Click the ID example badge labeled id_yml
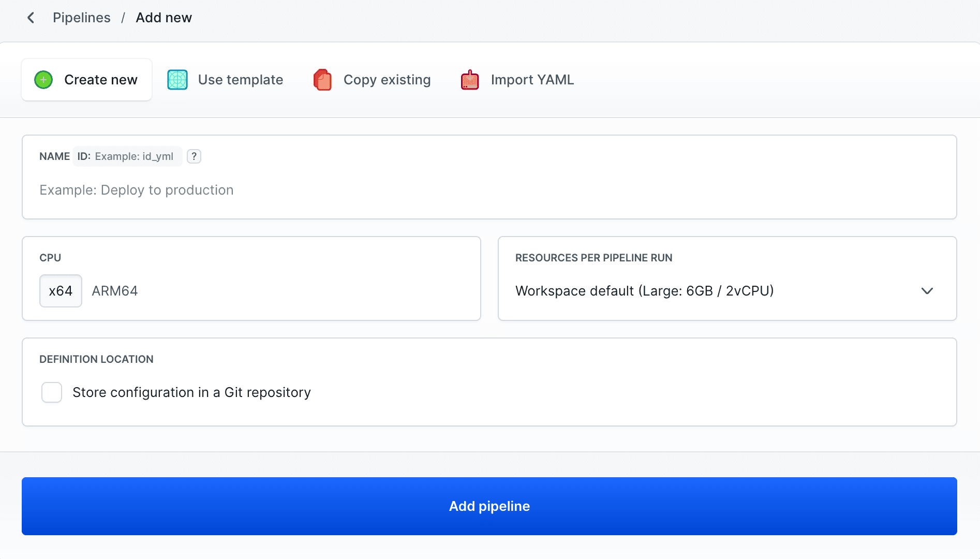Screen dimensions: 980x559 click(x=127, y=156)
